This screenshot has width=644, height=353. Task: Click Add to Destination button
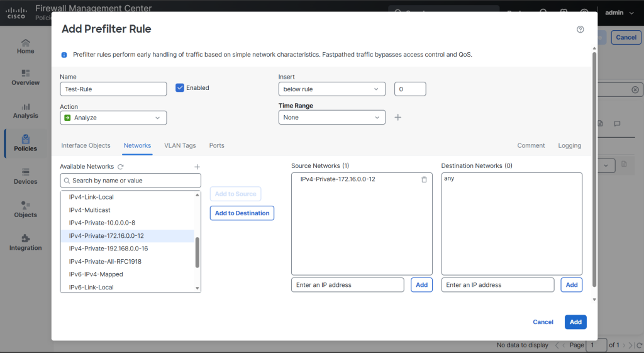click(242, 213)
